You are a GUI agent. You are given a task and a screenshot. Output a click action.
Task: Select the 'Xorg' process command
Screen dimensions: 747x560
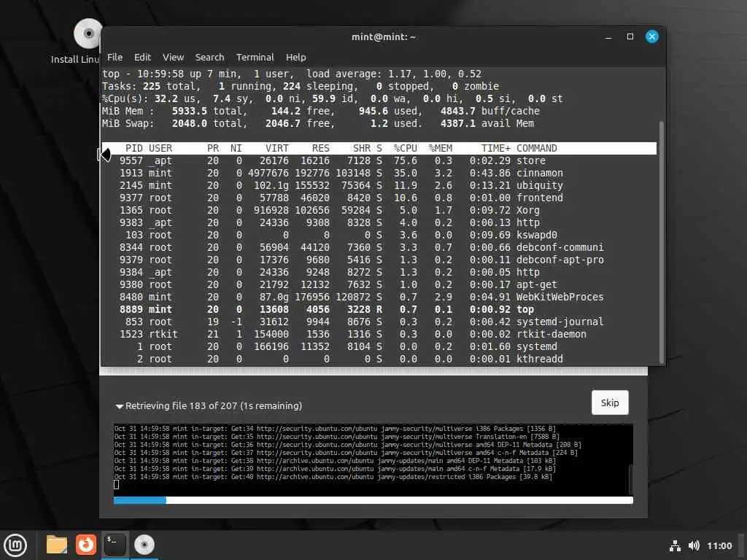(x=528, y=210)
